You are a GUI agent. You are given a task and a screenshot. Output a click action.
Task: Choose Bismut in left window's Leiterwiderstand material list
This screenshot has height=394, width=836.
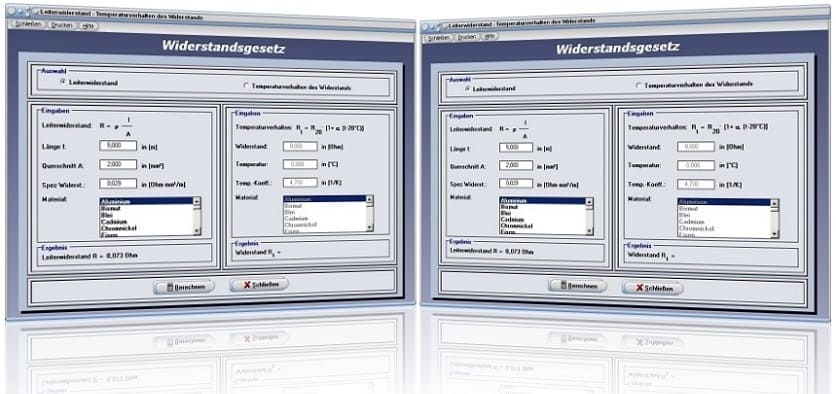click(146, 208)
